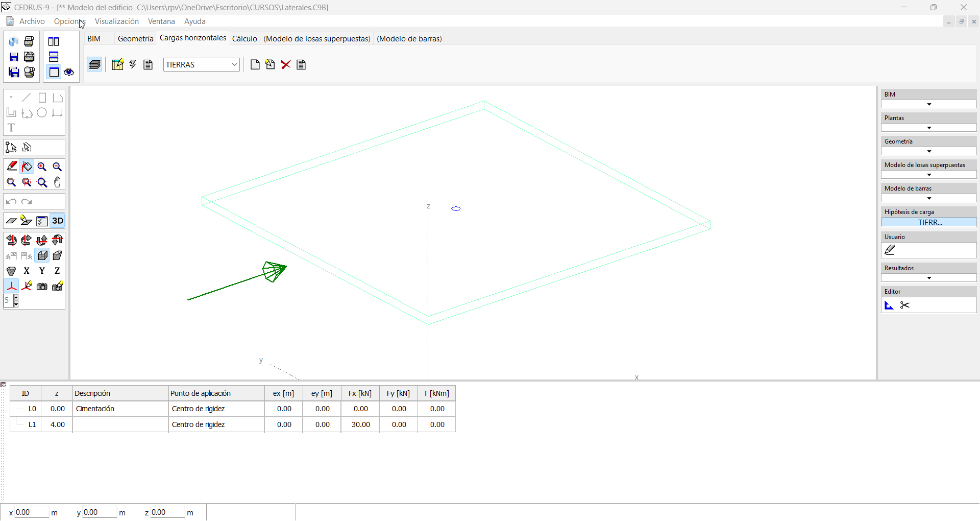Click the blank new load case icon
980x521 pixels.
pyautogui.click(x=255, y=64)
